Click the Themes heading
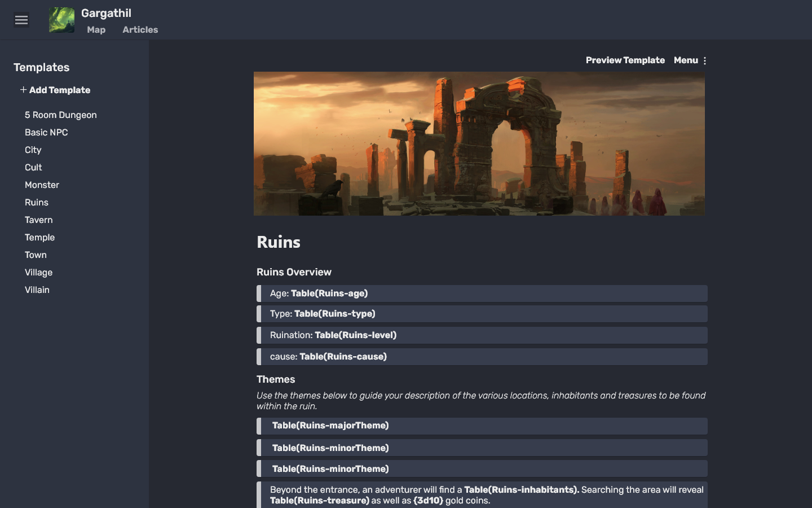 [276, 379]
